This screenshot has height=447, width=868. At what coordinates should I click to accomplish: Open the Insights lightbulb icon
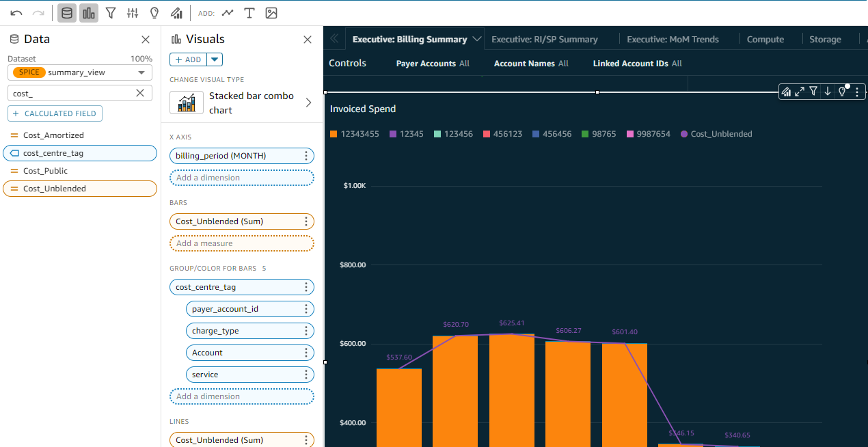pos(154,12)
